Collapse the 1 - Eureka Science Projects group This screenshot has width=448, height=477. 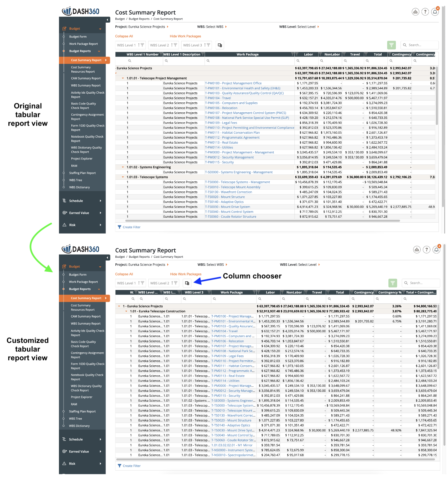pos(119,306)
